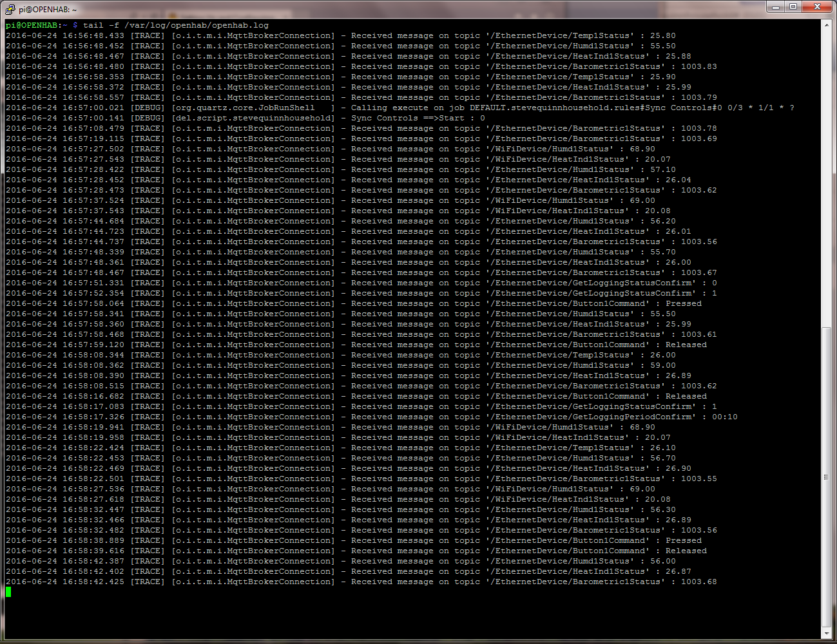Select the humidity value 56.70
This screenshot has height=644, width=837.
click(x=663, y=458)
